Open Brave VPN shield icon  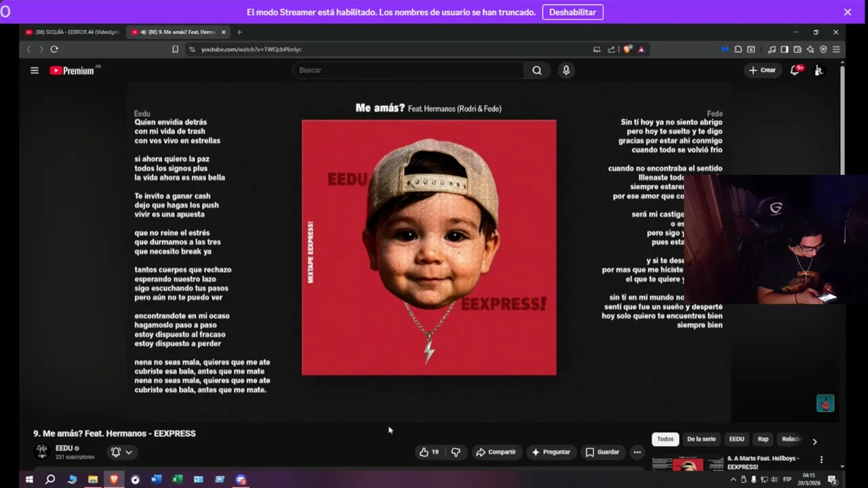pyautogui.click(x=823, y=49)
